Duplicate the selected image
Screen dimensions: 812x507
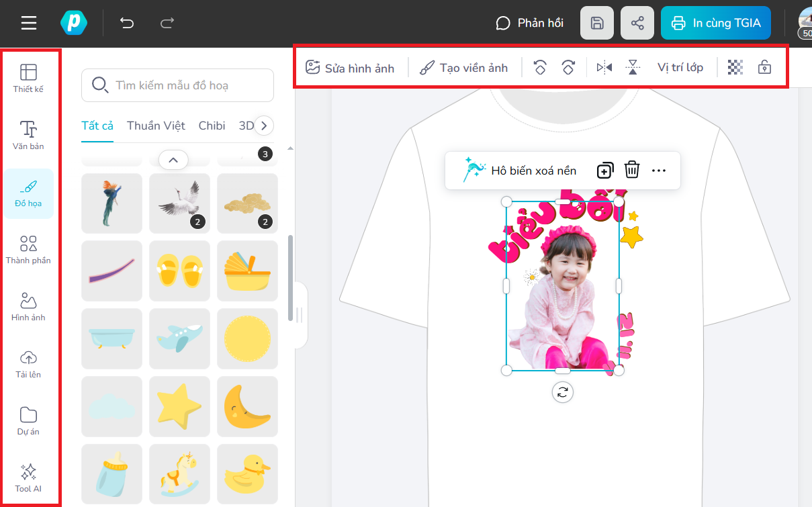(605, 171)
